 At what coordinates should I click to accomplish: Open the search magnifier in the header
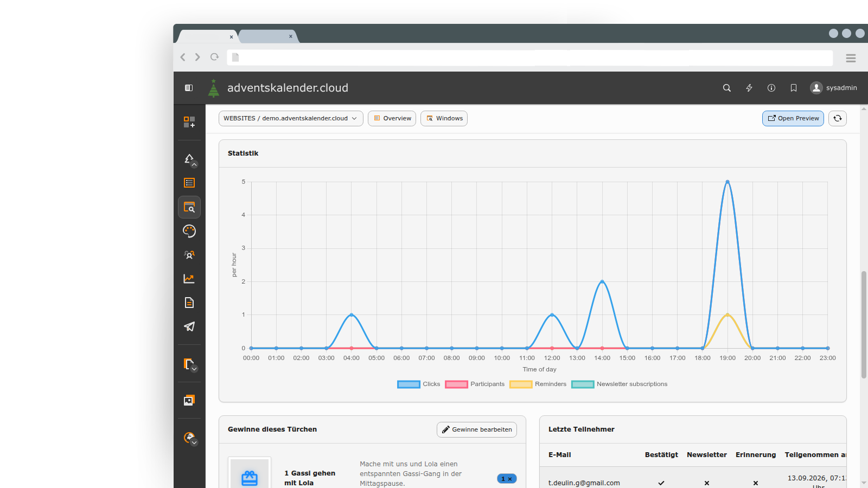tap(727, 88)
